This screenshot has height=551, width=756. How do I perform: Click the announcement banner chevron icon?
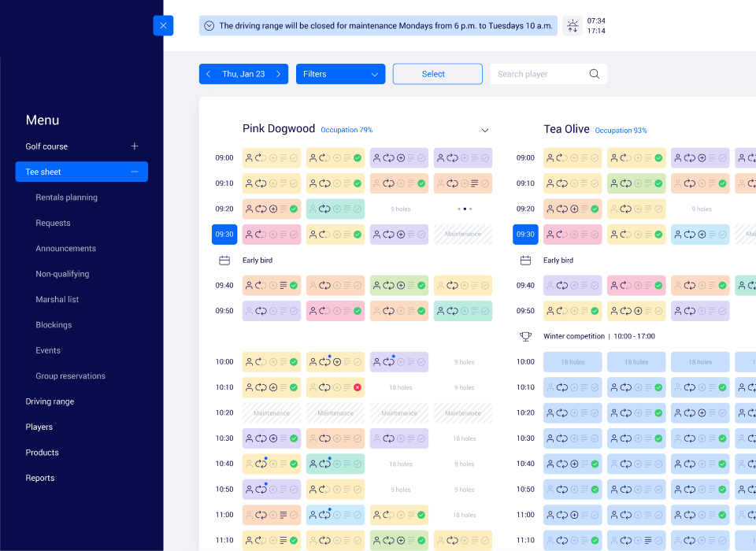(x=209, y=26)
